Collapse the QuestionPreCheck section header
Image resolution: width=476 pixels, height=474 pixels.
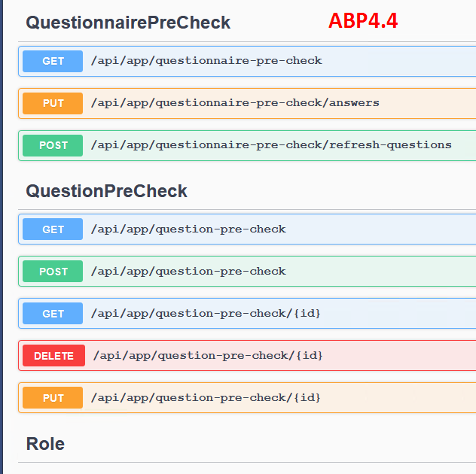tap(106, 191)
